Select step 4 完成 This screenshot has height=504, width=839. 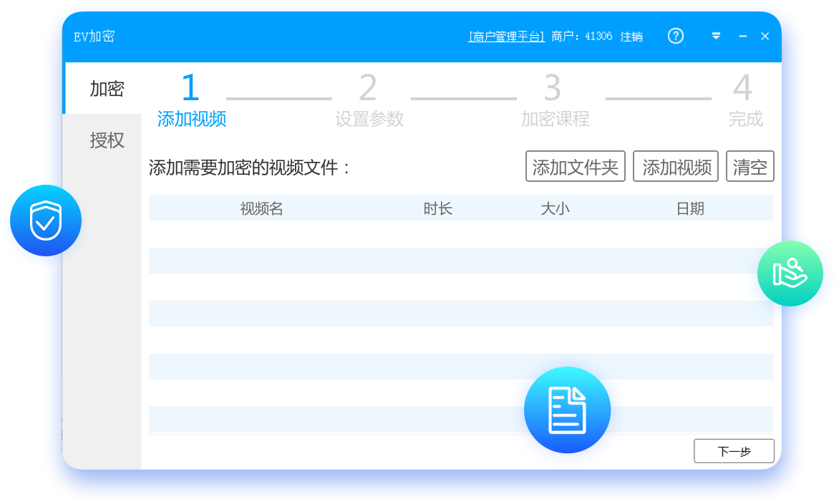pos(745,102)
